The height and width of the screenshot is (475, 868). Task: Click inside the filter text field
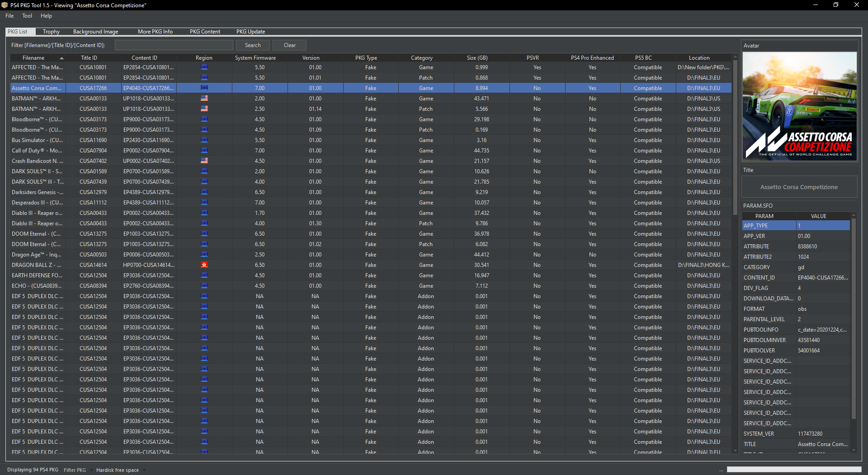[x=174, y=45]
